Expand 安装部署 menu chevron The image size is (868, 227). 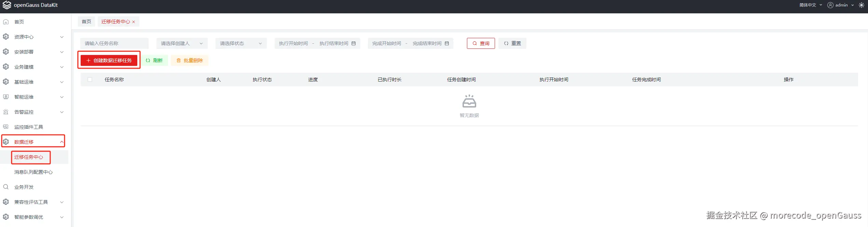(x=62, y=52)
